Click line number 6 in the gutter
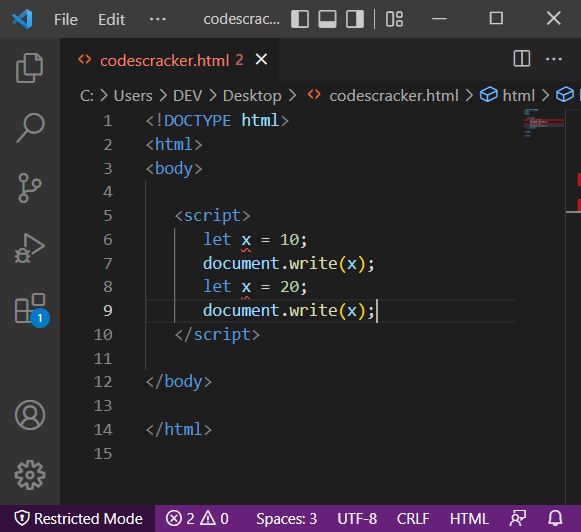 pyautogui.click(x=108, y=240)
